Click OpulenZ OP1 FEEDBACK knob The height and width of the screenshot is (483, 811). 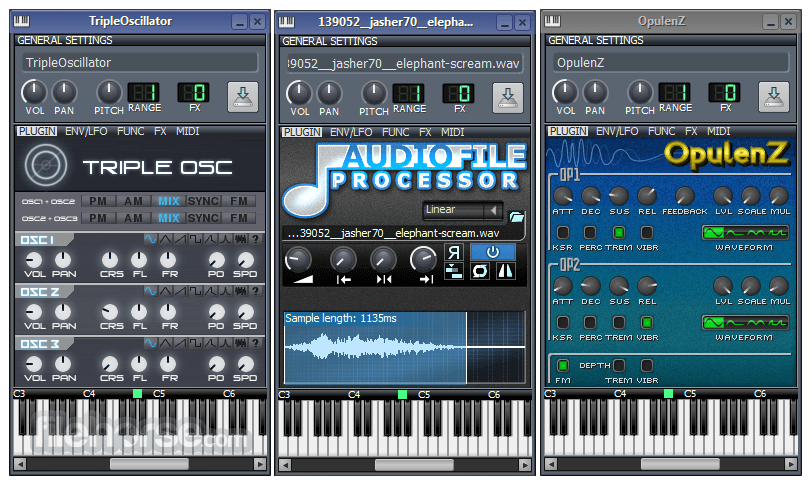click(684, 197)
